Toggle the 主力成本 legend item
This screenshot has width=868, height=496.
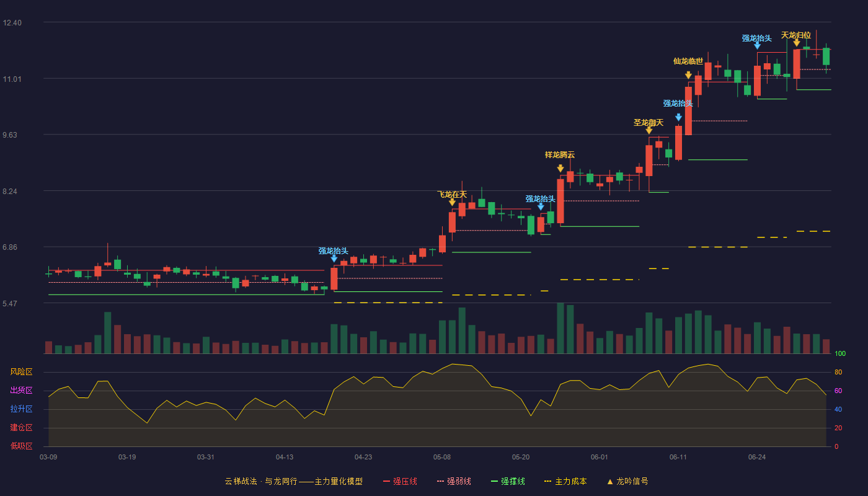tap(565, 481)
